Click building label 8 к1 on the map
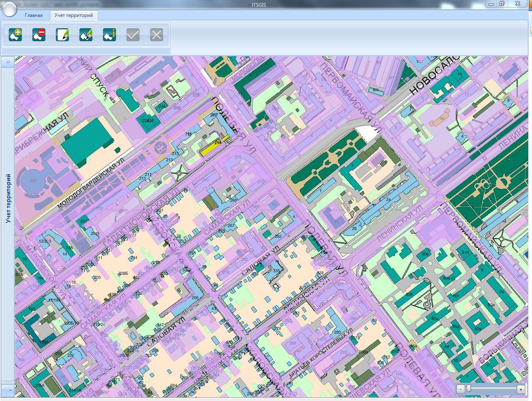This screenshot has height=401, width=532. tap(465, 252)
